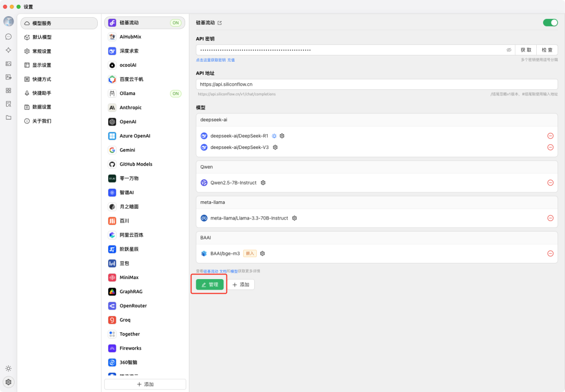
Task: Open the agents sparkle icon in sidebar
Action: click(8, 50)
